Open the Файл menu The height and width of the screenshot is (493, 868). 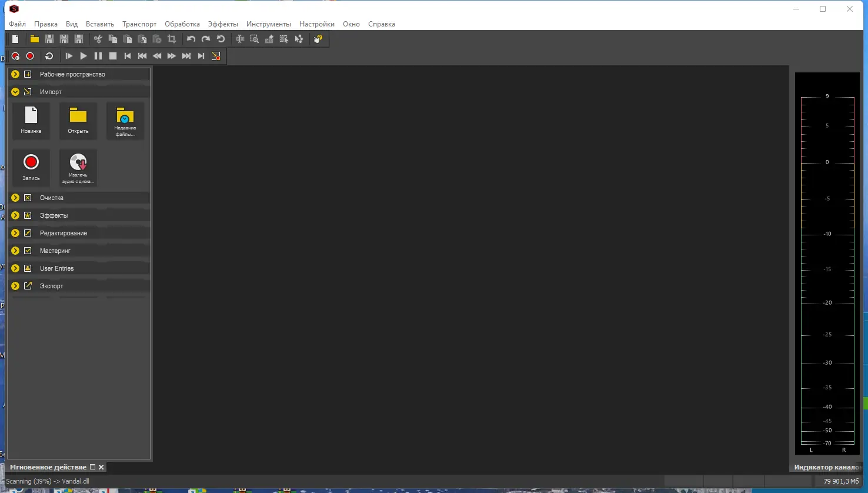pos(18,24)
